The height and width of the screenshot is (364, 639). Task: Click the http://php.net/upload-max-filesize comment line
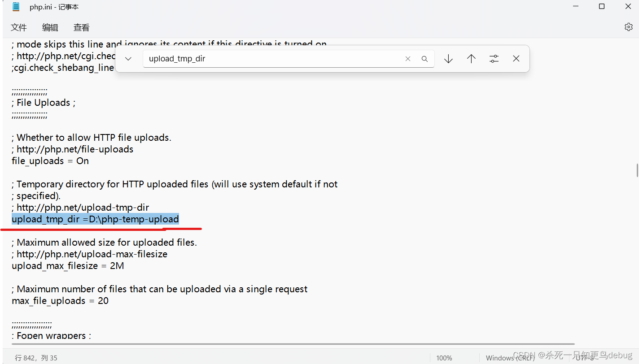[90, 254]
